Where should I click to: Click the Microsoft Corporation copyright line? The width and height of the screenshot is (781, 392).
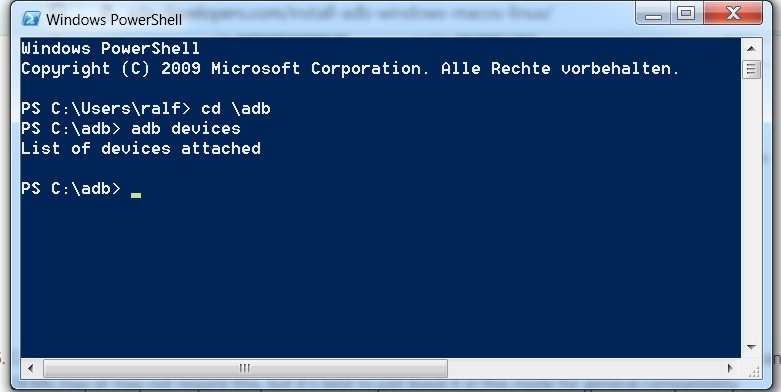click(350, 69)
